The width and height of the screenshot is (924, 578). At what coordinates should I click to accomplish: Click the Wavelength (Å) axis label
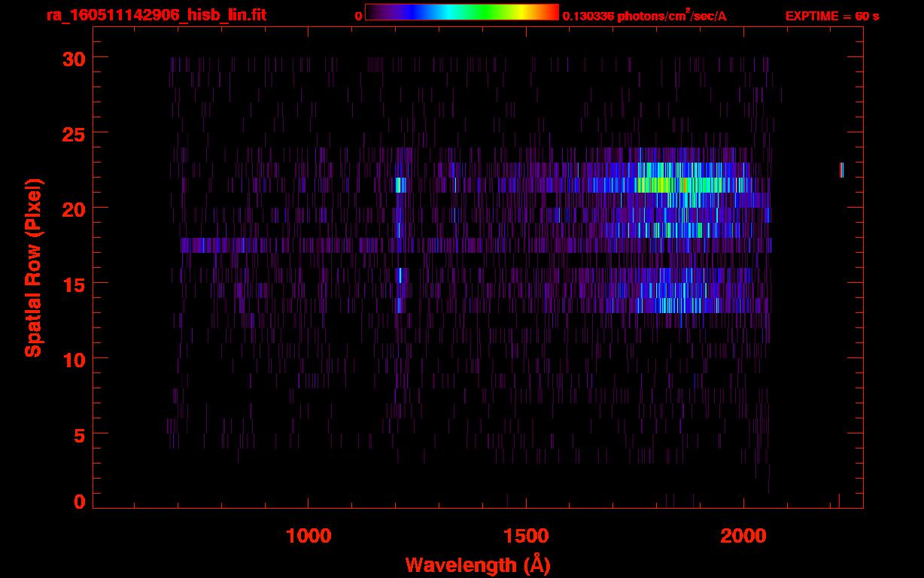[477, 564]
